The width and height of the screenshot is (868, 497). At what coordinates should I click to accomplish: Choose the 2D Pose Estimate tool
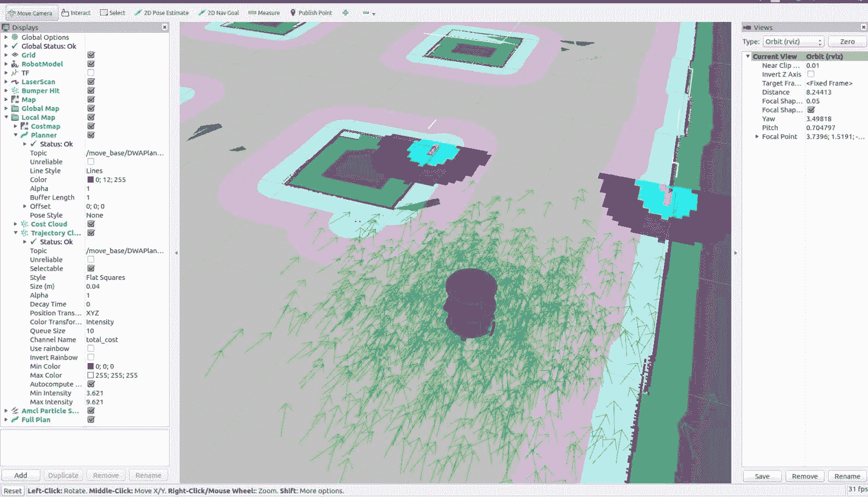click(x=161, y=13)
